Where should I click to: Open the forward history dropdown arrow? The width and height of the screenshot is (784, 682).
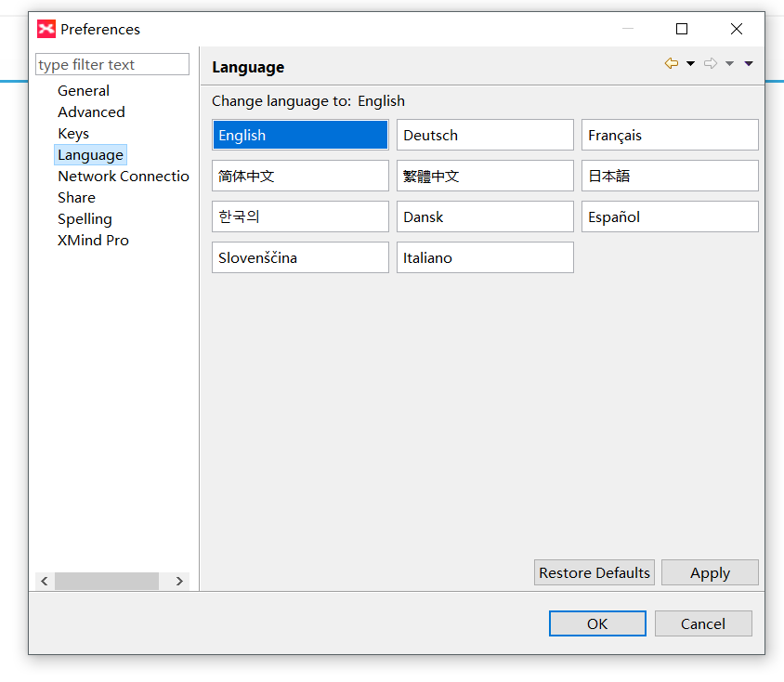(729, 63)
